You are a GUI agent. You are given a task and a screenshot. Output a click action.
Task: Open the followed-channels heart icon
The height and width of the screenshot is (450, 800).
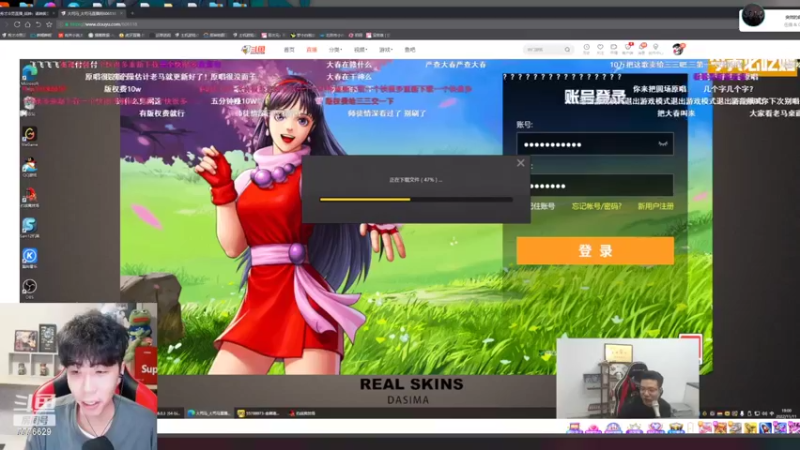[x=600, y=49]
